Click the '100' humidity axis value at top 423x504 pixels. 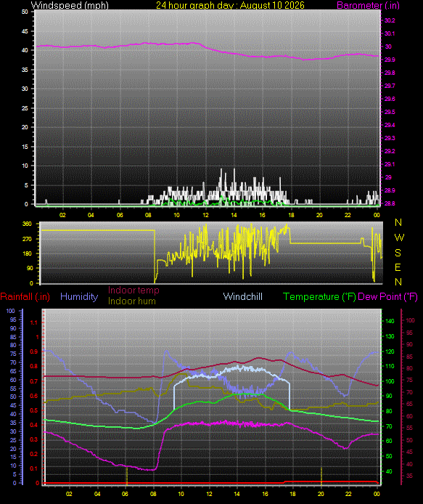11,311
